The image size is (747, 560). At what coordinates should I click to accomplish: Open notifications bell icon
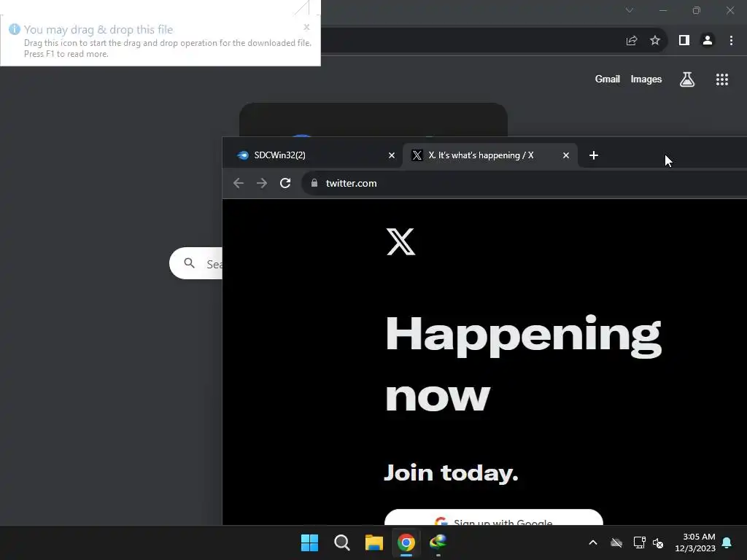tap(727, 542)
